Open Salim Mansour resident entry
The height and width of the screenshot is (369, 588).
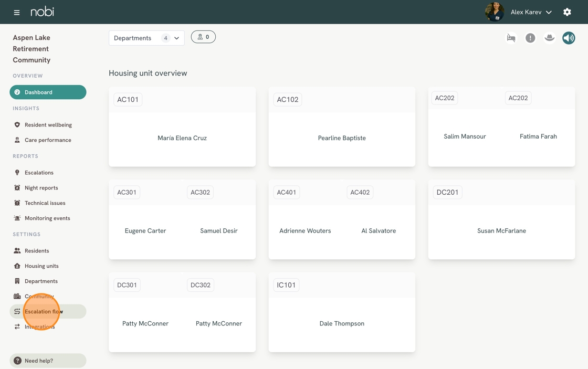pos(465,136)
